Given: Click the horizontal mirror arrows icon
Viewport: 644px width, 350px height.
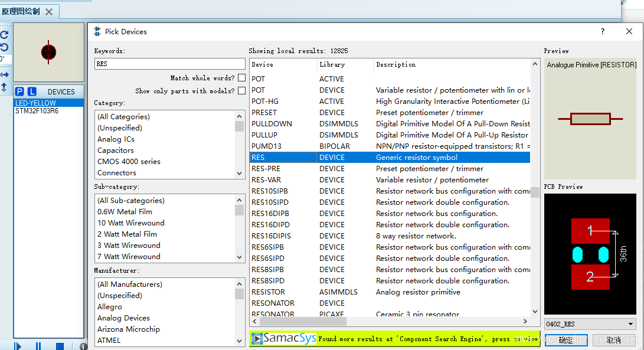Looking at the screenshot, I should pos(4,75).
